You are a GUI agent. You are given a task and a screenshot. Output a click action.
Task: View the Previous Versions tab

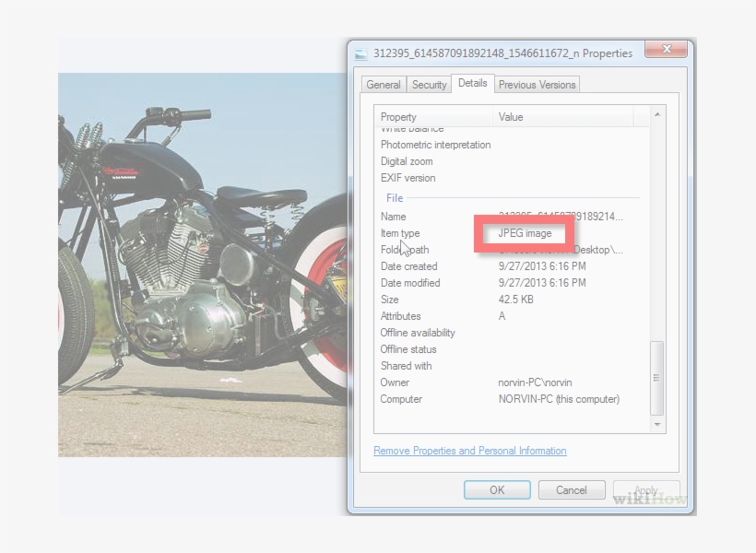pos(537,84)
